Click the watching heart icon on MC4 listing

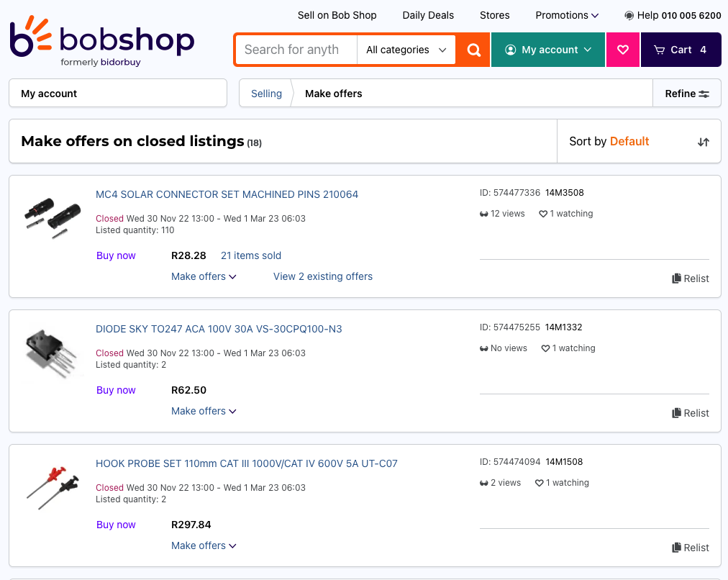point(543,214)
